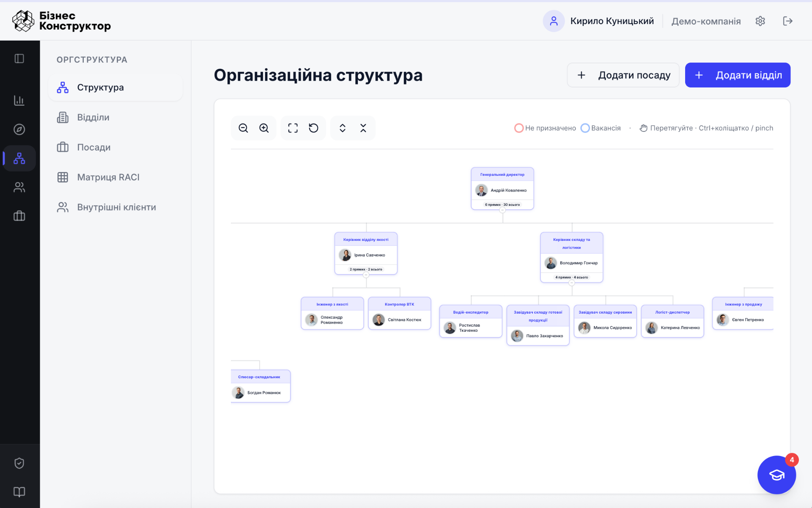Open user profile avatar icon
The height and width of the screenshot is (508, 812).
(x=554, y=21)
